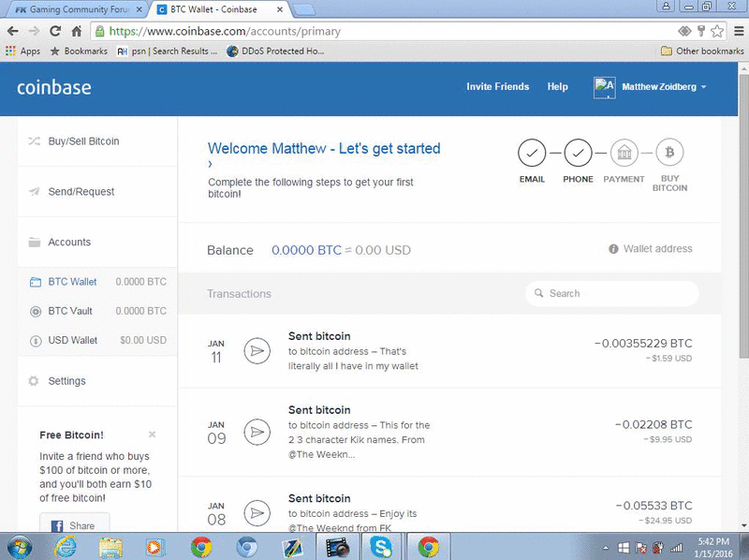Open Buy/Sell Bitcoin in the sidebar

[97, 141]
